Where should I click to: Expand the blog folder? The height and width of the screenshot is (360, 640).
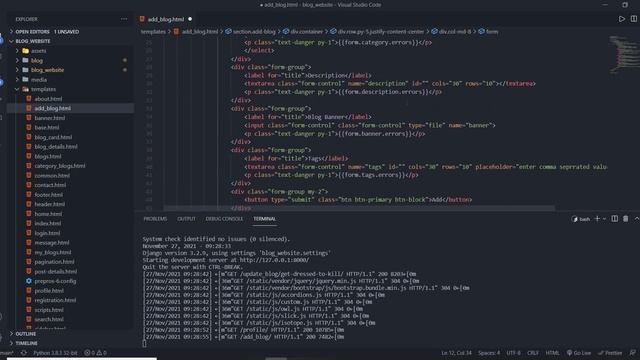tap(36, 60)
